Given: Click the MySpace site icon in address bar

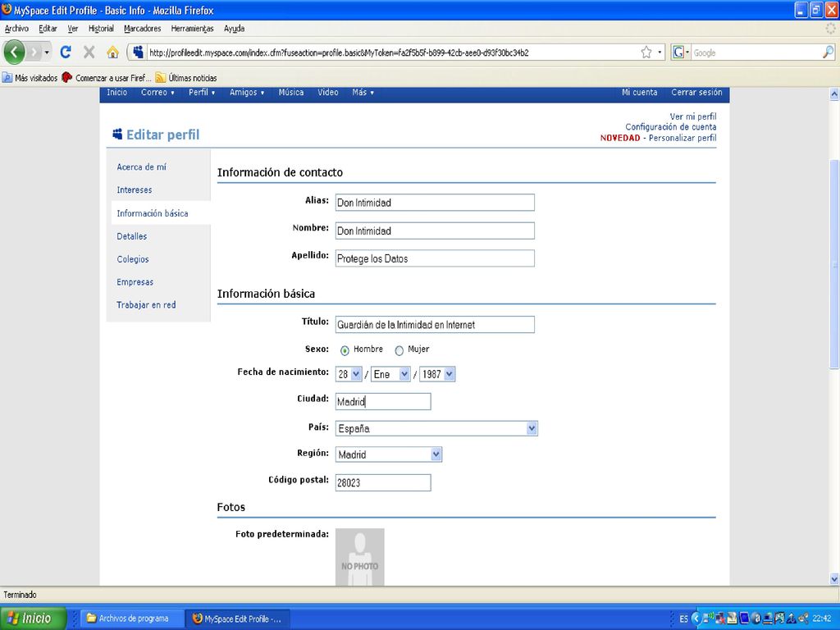Looking at the screenshot, I should pyautogui.click(x=138, y=52).
